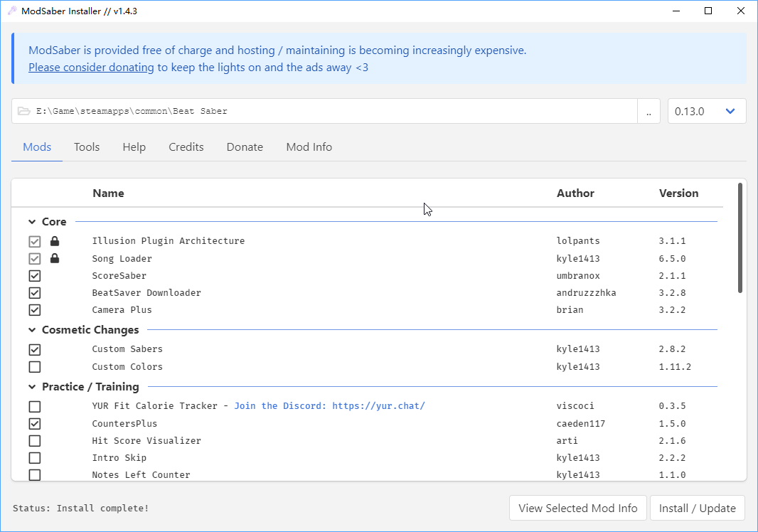Viewport: 758px width, 532px height.
Task: Open the 0.13.0 game version dropdown
Action: pyautogui.click(x=706, y=111)
